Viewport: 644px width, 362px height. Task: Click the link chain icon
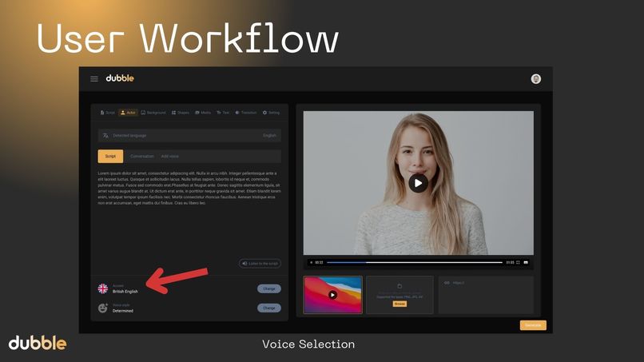(447, 283)
